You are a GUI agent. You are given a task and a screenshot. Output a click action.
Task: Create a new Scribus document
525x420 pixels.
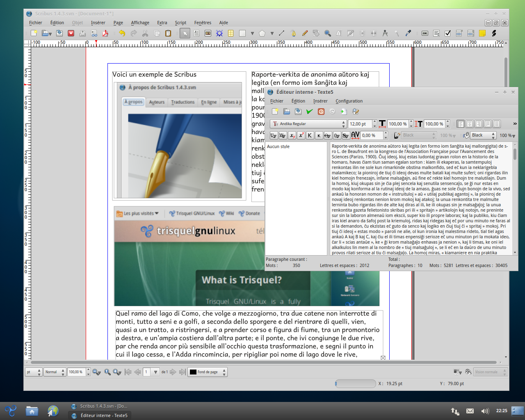(34, 33)
